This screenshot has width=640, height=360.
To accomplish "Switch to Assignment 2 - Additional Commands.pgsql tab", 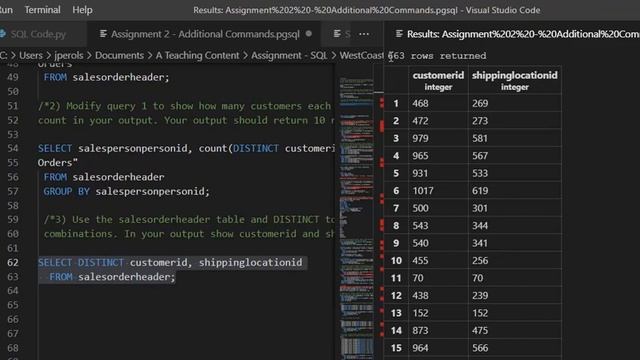I will tap(205, 34).
